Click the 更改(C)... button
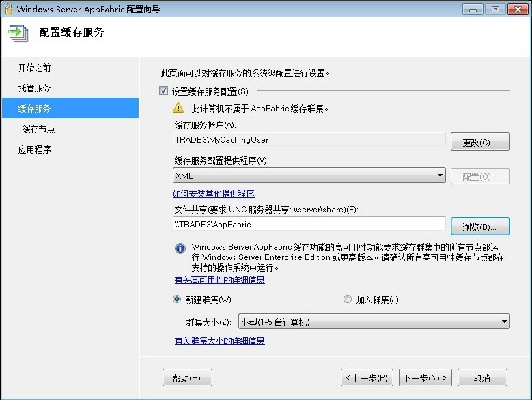The width and height of the screenshot is (532, 400). (x=480, y=142)
